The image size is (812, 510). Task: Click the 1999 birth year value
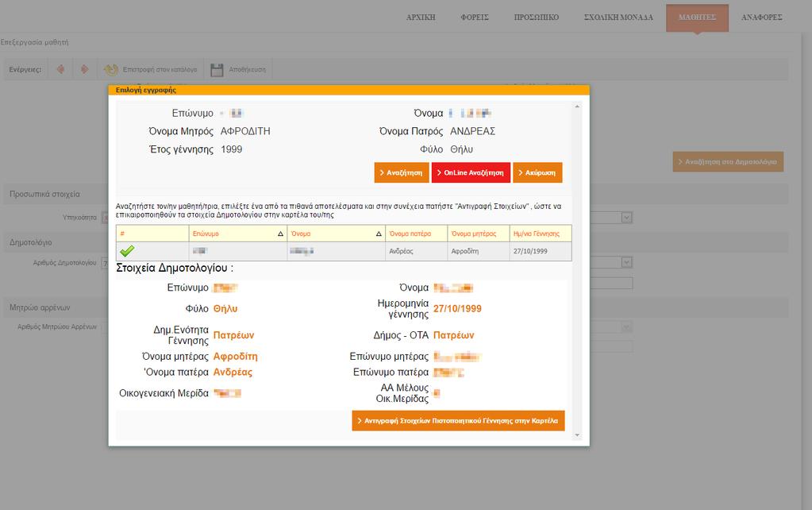232,149
